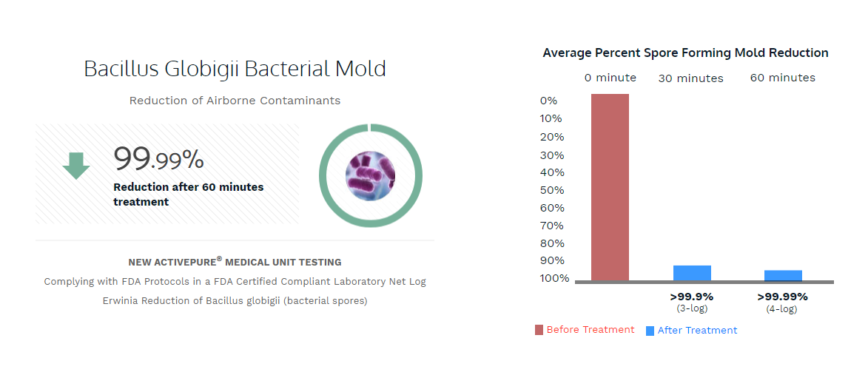Click the >99.99% (4-log) label
The image size is (868, 375).
782,303
